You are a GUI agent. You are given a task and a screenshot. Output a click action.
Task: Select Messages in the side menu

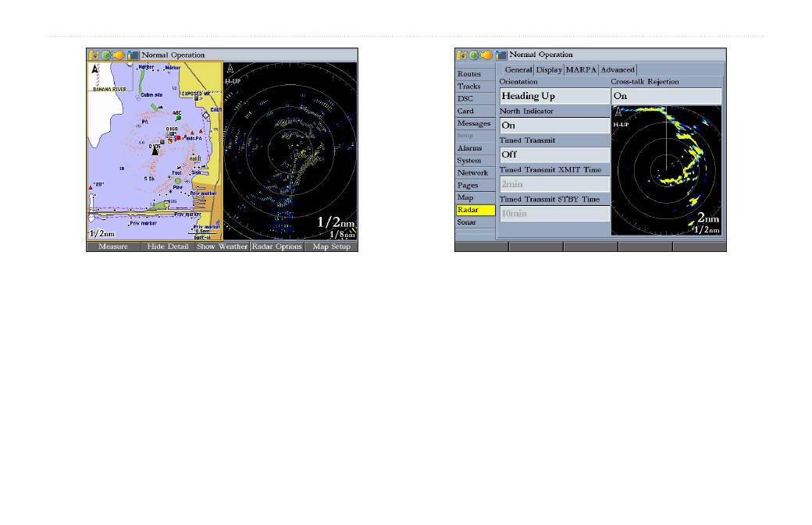tap(475, 123)
